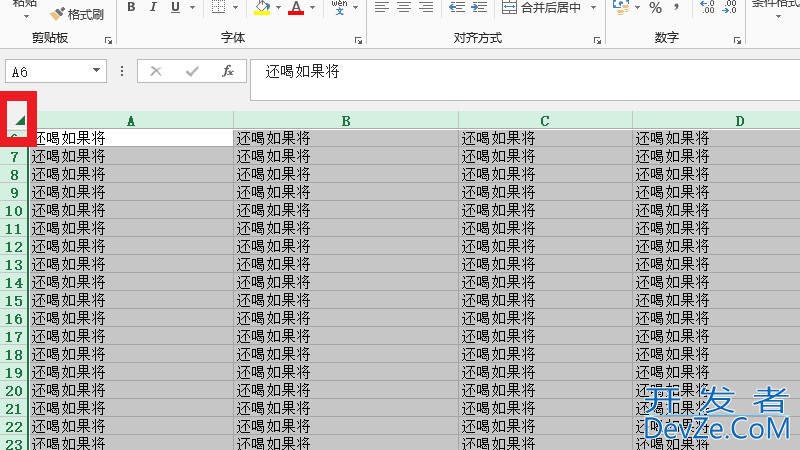This screenshot has height=450, width=800.
Task: Select row 7 header
Action: point(14,156)
